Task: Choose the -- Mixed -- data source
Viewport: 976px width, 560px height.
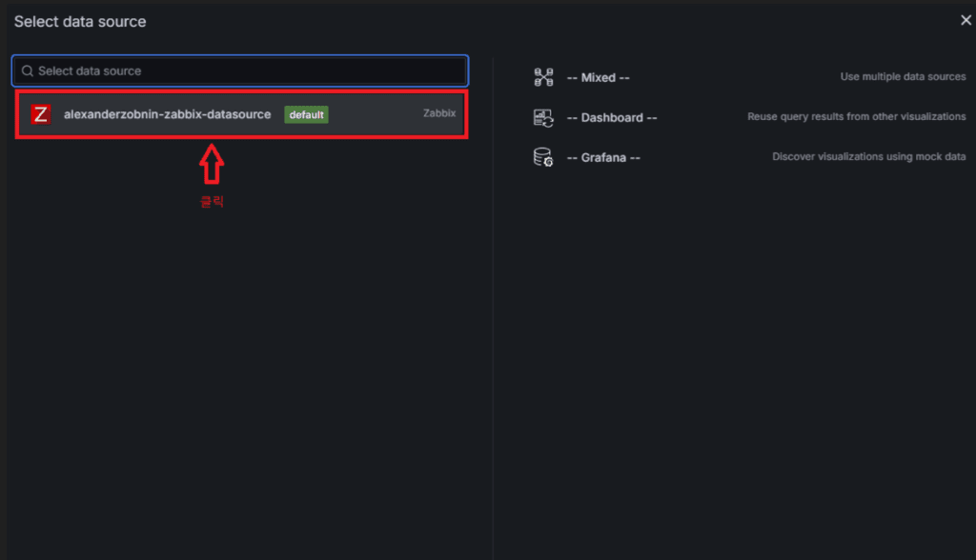Action: pos(598,77)
